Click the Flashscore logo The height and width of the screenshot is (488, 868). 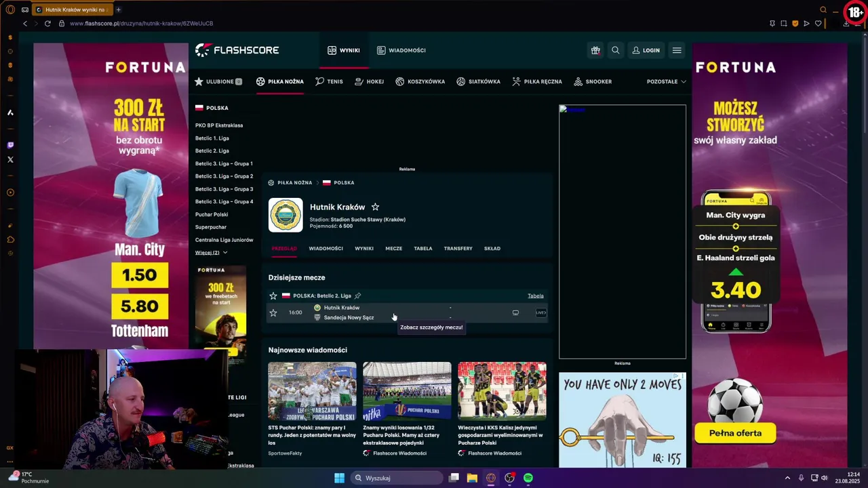coord(237,50)
